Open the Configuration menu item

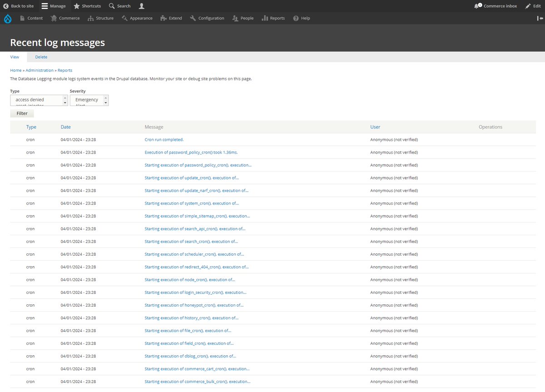point(211,18)
